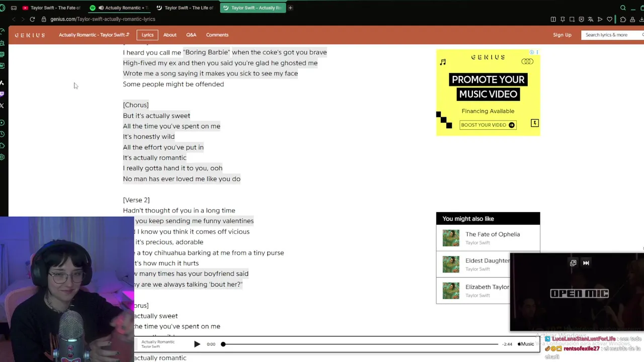Open browser tab search magnifier
This screenshot has height=362, width=644.
[x=623, y=8]
